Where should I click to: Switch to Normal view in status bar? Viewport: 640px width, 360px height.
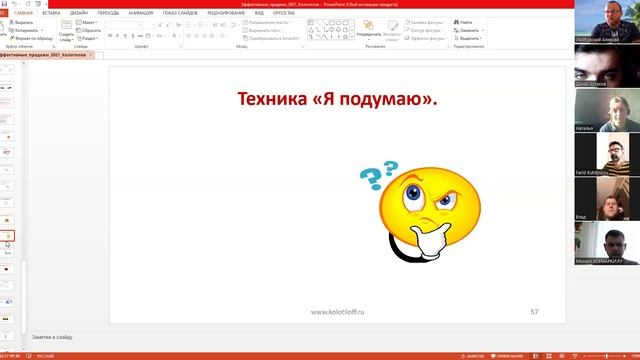point(536,356)
